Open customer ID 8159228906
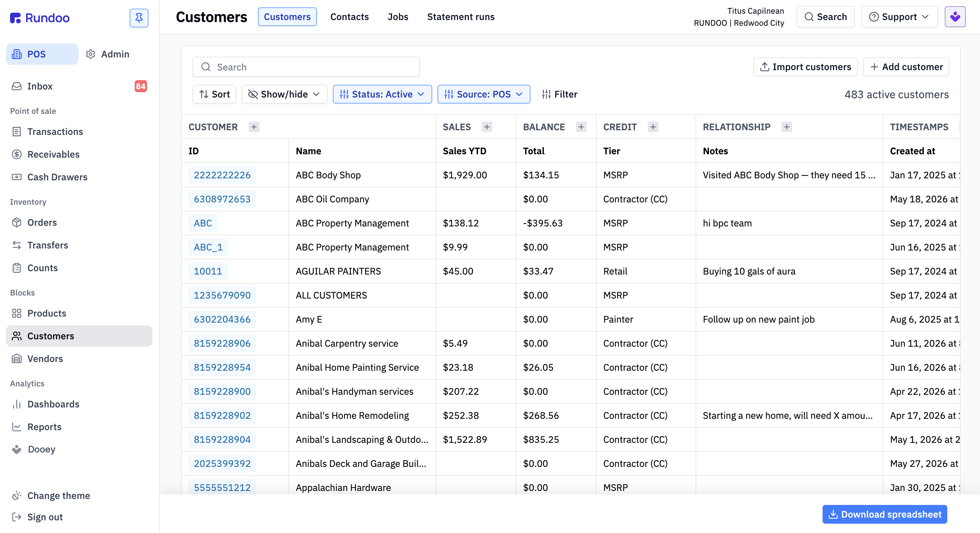Viewport: 980px width, 533px height. [x=222, y=343]
